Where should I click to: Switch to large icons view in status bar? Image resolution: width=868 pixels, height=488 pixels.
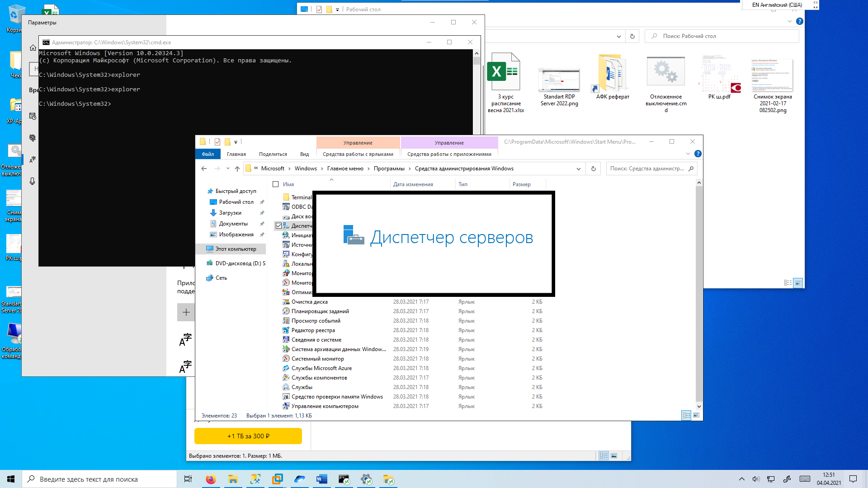coord(695,415)
